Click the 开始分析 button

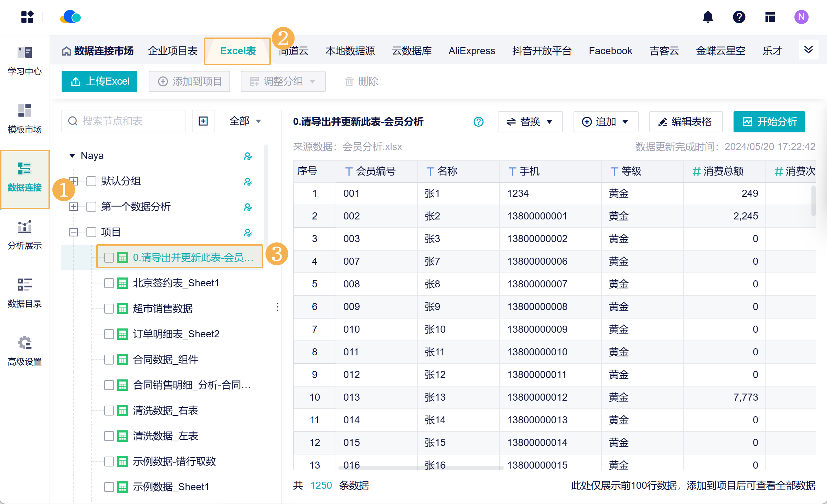(769, 122)
